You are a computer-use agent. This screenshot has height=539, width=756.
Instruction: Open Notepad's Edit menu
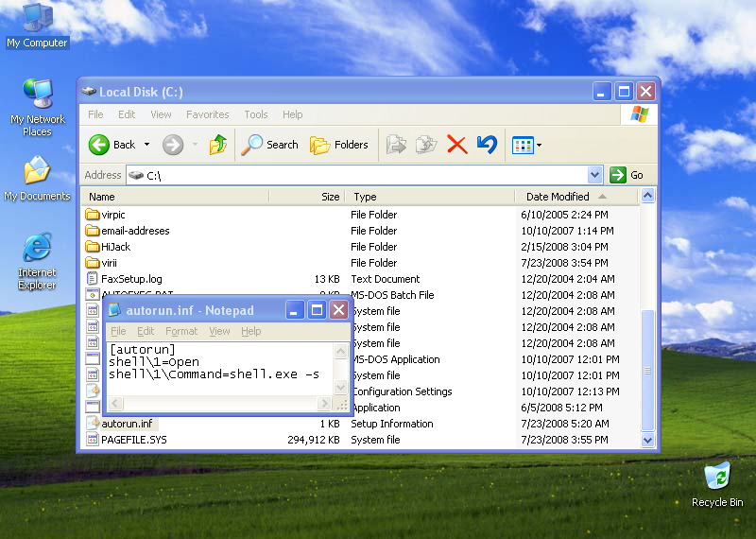146,331
